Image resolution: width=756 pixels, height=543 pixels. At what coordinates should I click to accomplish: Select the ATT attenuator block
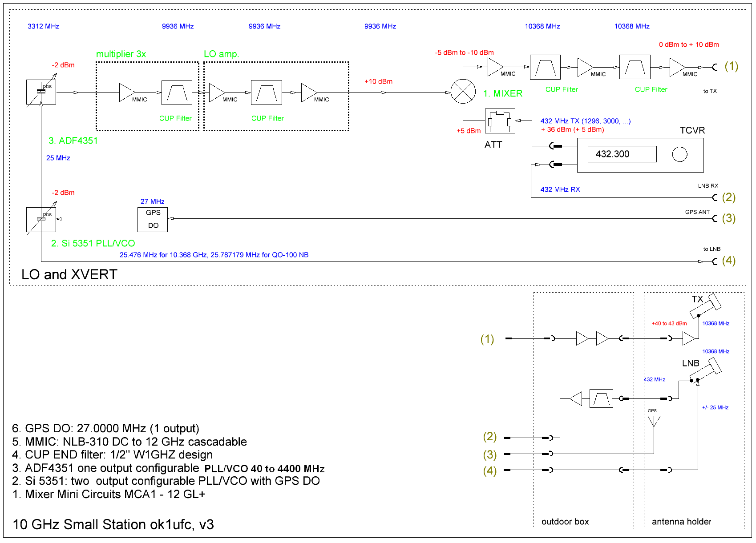point(500,121)
